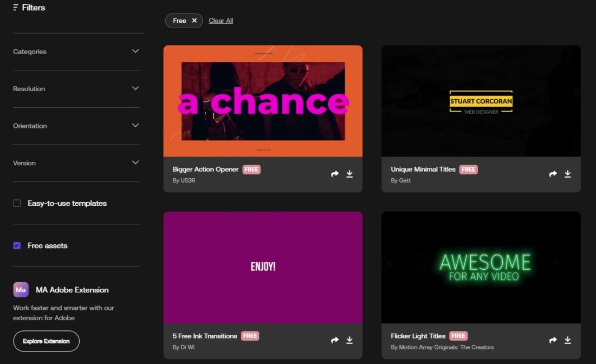Click the MA Adobe Extension logo icon
The width and height of the screenshot is (596, 364).
click(21, 290)
